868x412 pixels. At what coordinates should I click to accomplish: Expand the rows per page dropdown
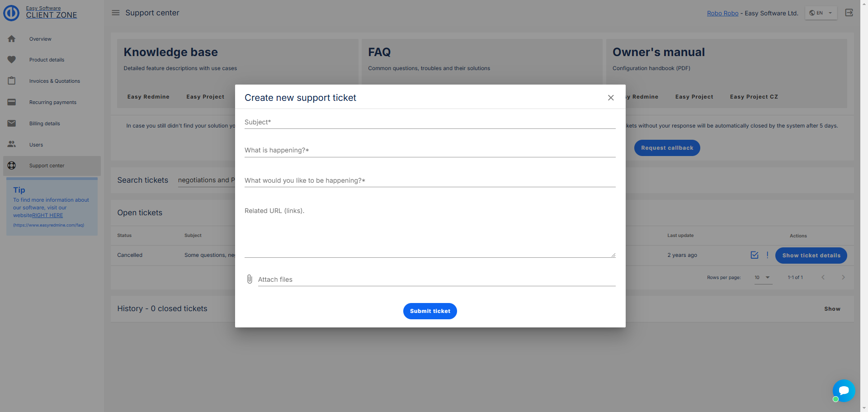pos(763,277)
